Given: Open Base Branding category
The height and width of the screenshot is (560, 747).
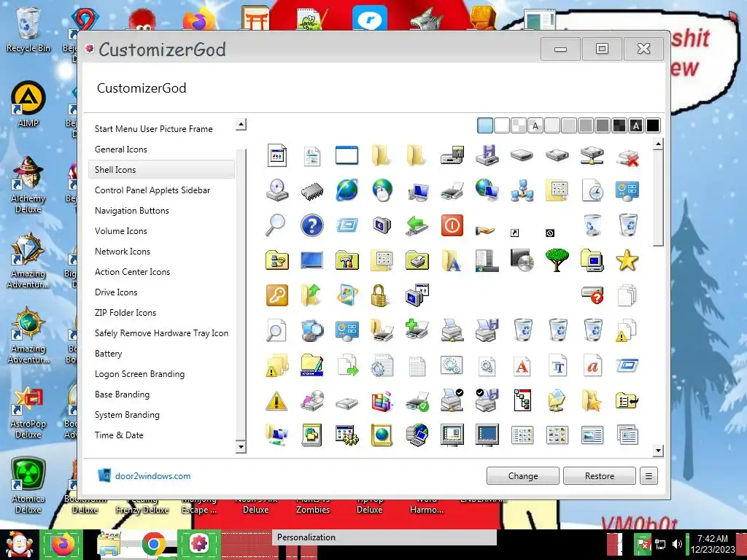Looking at the screenshot, I should coord(122,394).
